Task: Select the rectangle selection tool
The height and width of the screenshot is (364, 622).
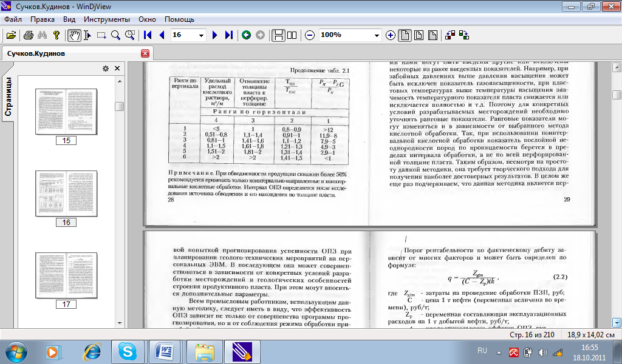Action: pyautogui.click(x=101, y=35)
